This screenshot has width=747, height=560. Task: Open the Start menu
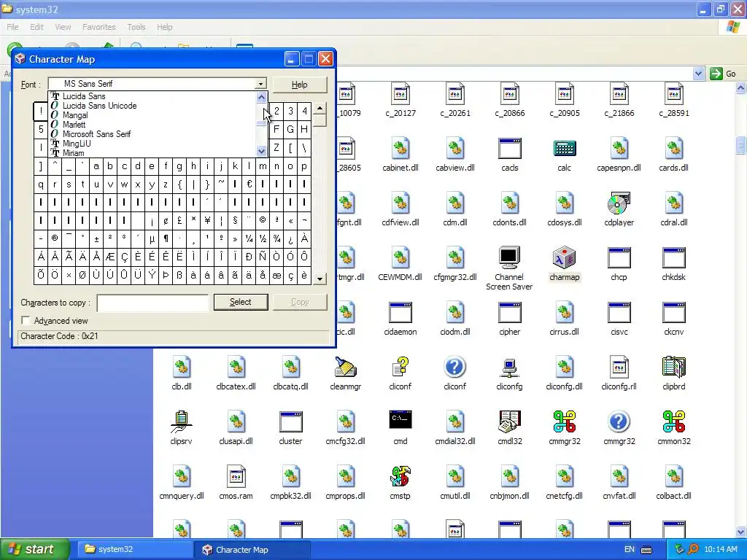(35, 549)
